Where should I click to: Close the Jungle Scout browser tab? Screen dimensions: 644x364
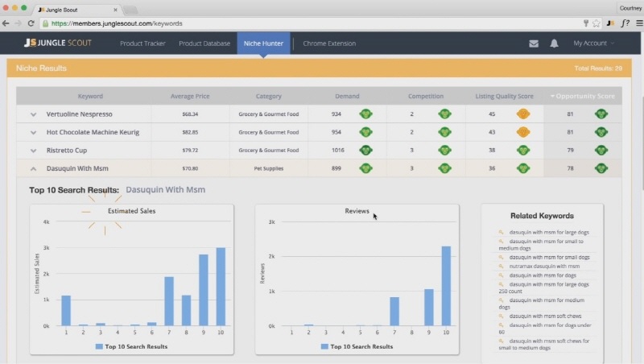coord(115,10)
